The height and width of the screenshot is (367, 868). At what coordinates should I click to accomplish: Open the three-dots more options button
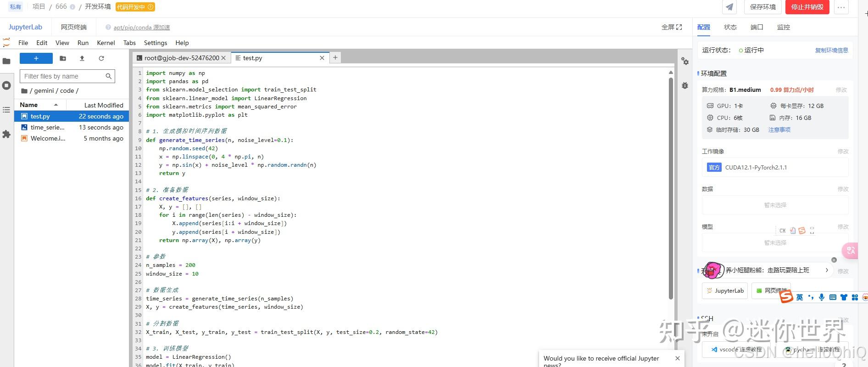coord(841,7)
